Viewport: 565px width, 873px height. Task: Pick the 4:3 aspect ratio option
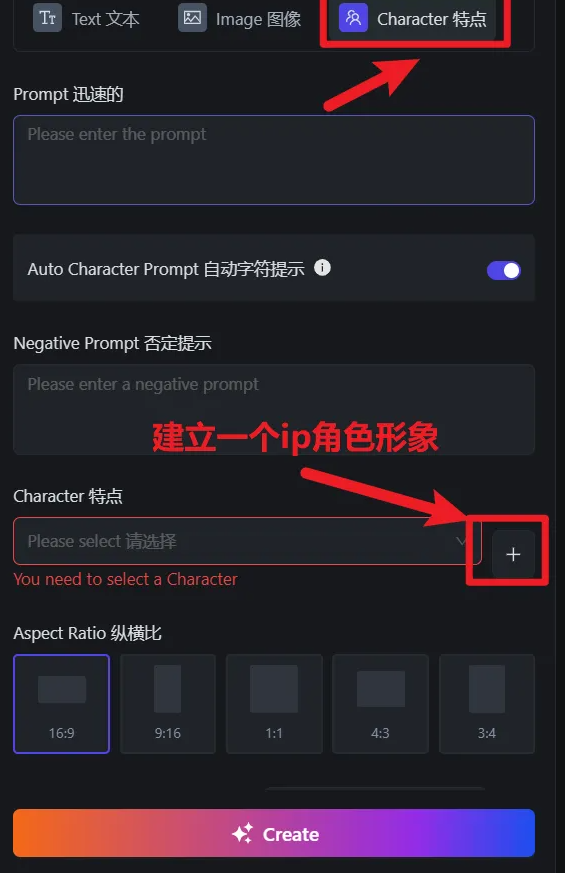pos(380,704)
